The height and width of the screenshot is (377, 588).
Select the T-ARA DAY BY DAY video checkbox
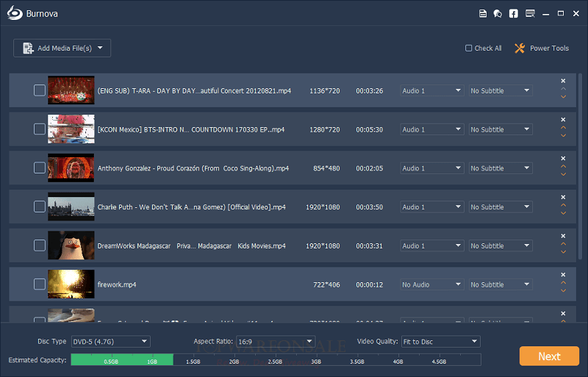[x=40, y=90]
